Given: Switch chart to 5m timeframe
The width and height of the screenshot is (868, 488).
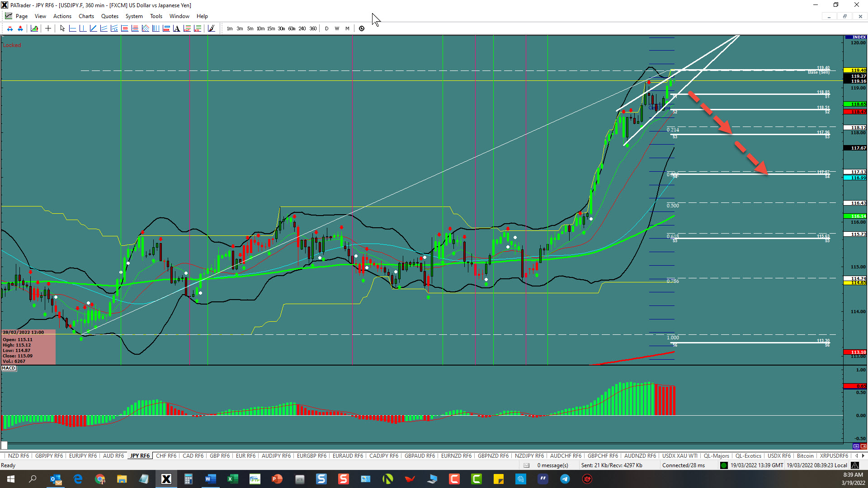Looking at the screenshot, I should click(x=250, y=28).
